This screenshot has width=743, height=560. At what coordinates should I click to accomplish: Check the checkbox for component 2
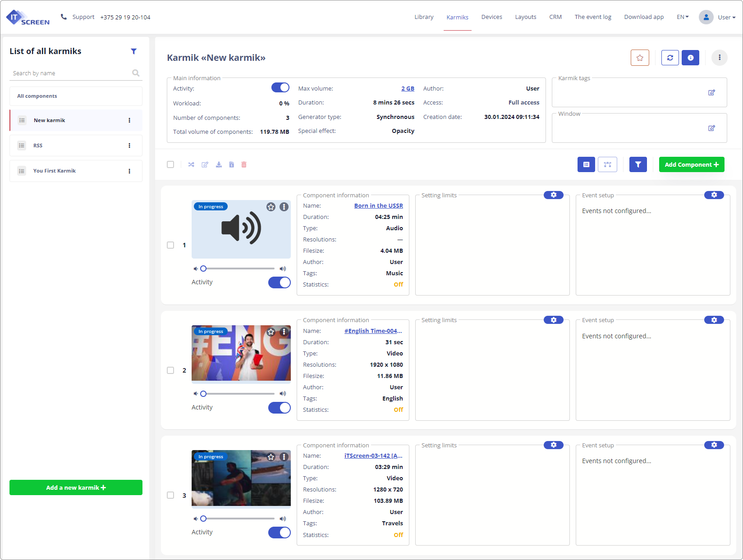[170, 370]
